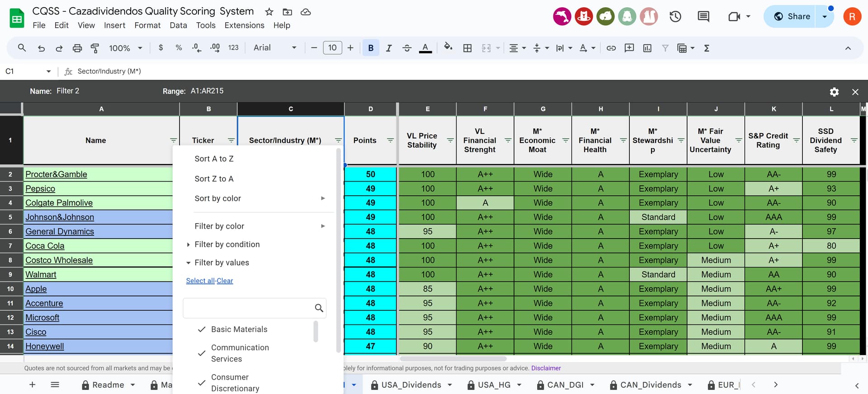Toggle bold formatting
This screenshot has width=868, height=394.
pos(371,48)
